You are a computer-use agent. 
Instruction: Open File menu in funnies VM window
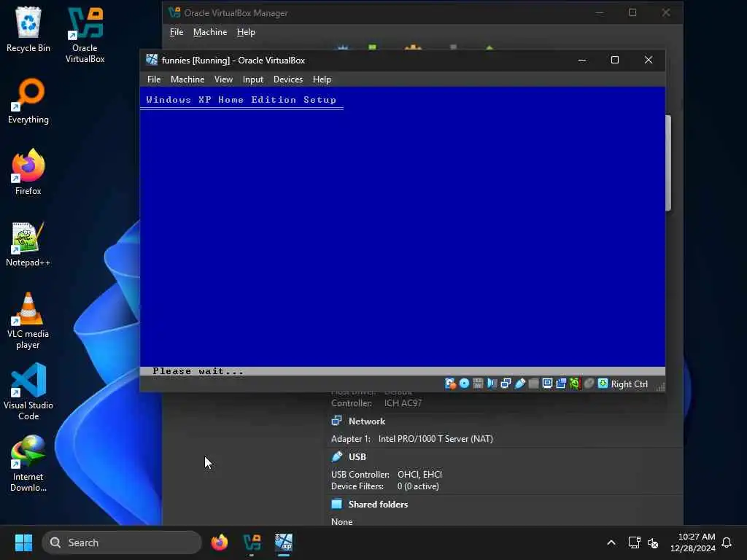pos(154,79)
